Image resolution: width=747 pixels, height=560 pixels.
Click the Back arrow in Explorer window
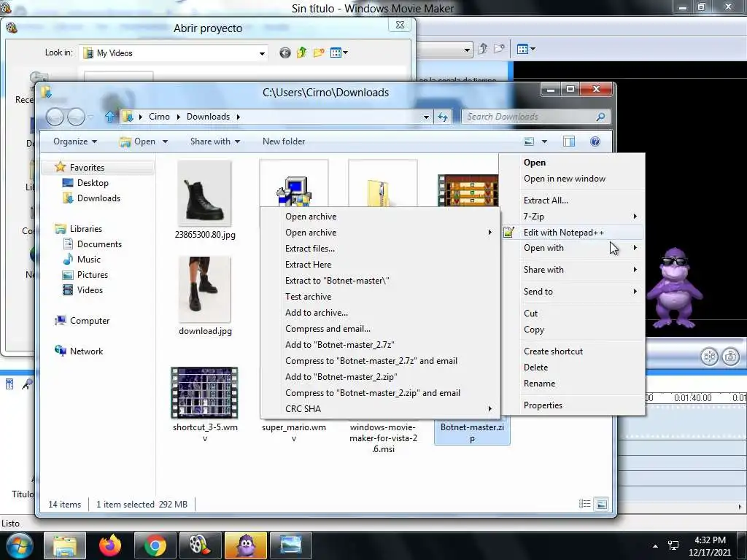[55, 117]
